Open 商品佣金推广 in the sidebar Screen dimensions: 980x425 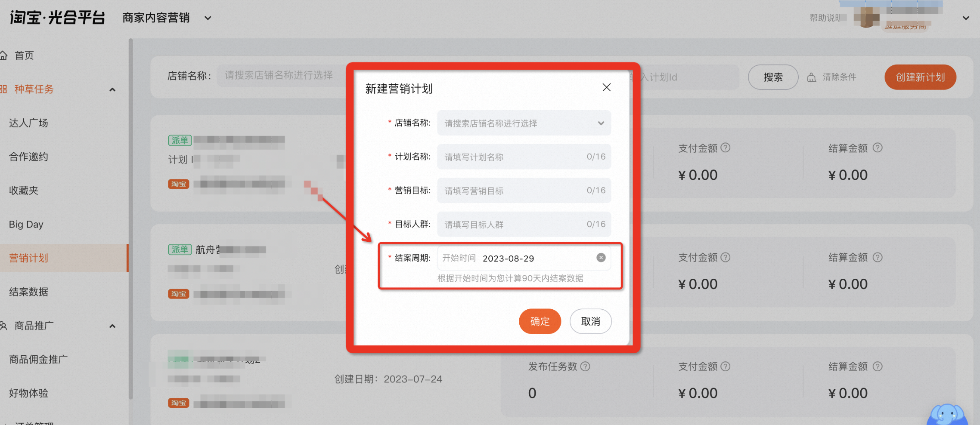point(38,359)
